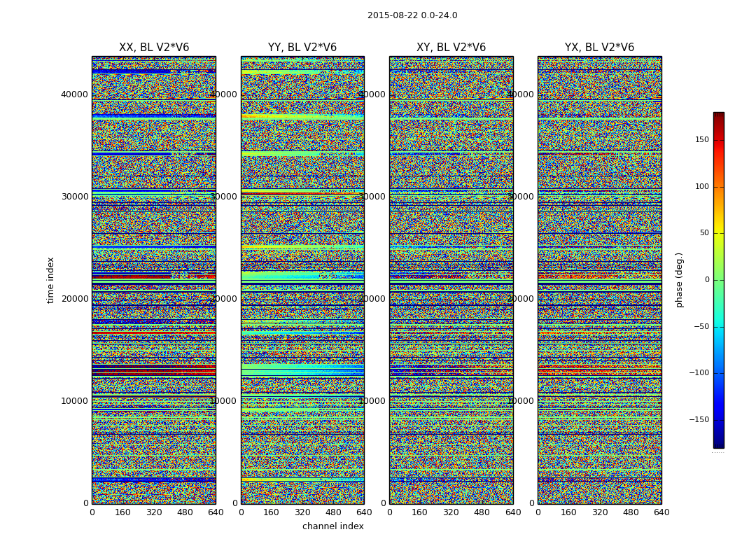The height and width of the screenshot is (560, 735).
Task: Click the XX plot y-tick 30000
Action: 74,197
